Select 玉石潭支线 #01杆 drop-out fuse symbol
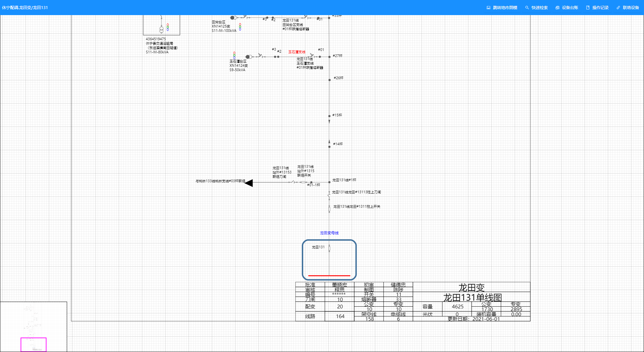The height and width of the screenshot is (352, 644). click(312, 55)
